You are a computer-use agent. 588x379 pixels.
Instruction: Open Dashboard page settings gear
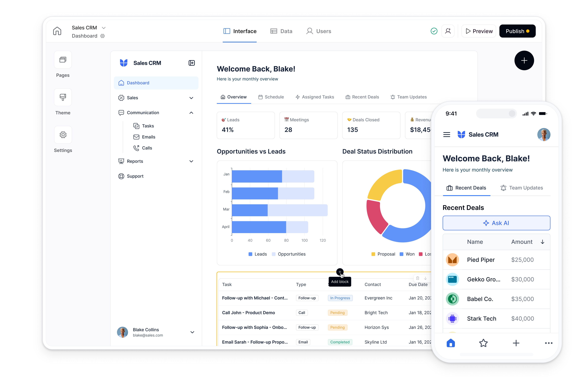[103, 36]
